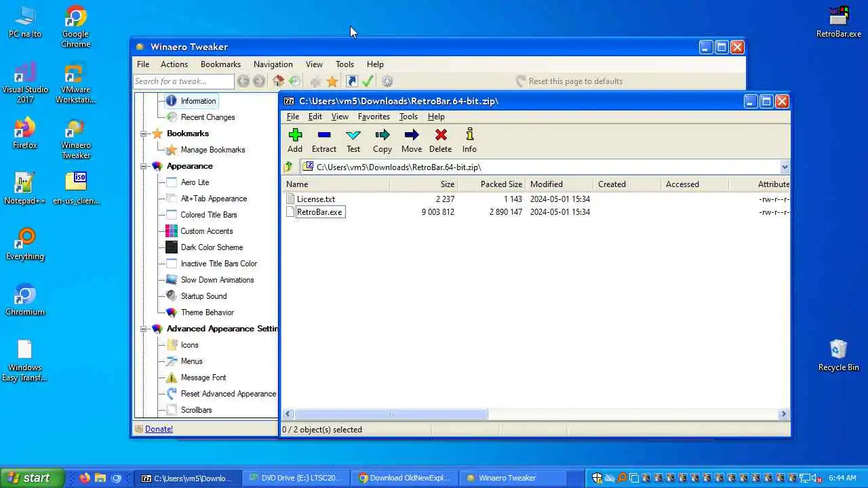Select the Everything desktop icon

coord(25,244)
